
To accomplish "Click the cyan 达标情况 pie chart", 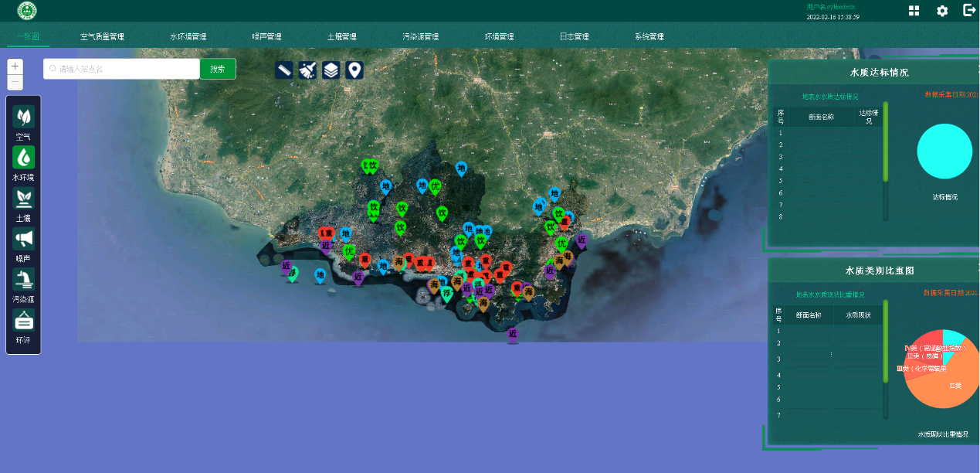I will click(x=944, y=151).
